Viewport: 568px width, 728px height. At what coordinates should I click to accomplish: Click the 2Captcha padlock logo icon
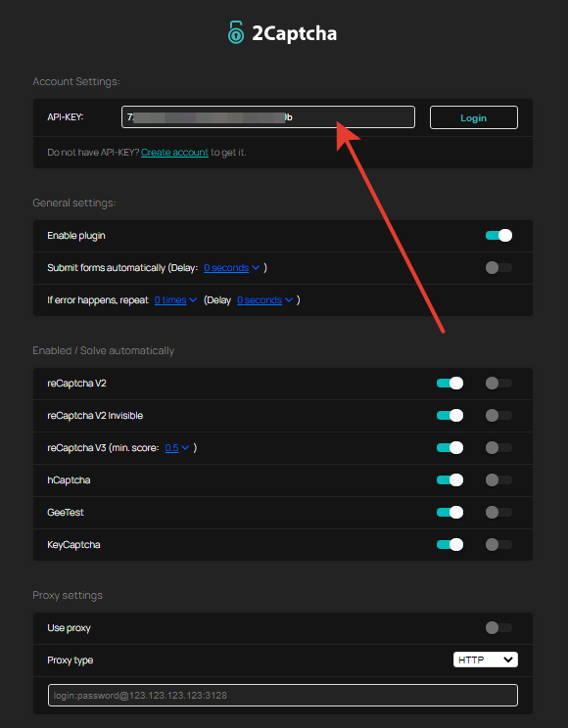coord(236,32)
